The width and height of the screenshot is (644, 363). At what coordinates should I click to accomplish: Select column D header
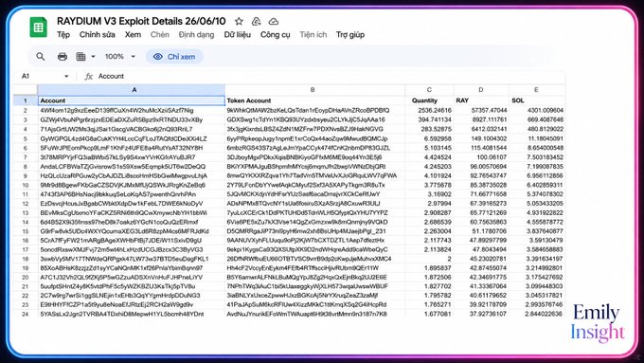(481, 90)
